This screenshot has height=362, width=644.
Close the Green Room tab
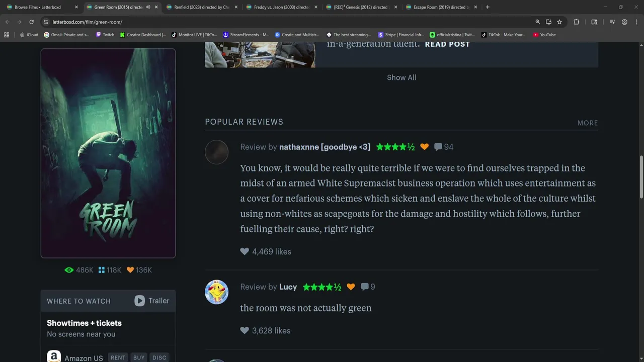[156, 7]
